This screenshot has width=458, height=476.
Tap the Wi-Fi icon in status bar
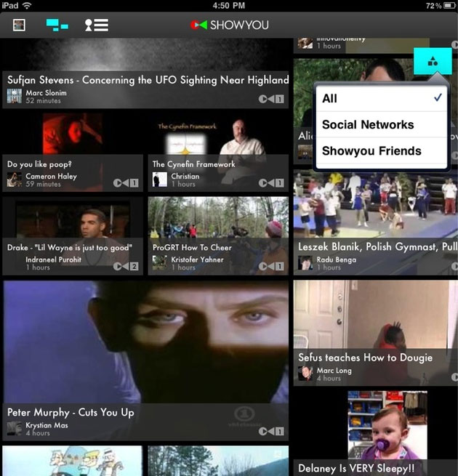coord(27,6)
